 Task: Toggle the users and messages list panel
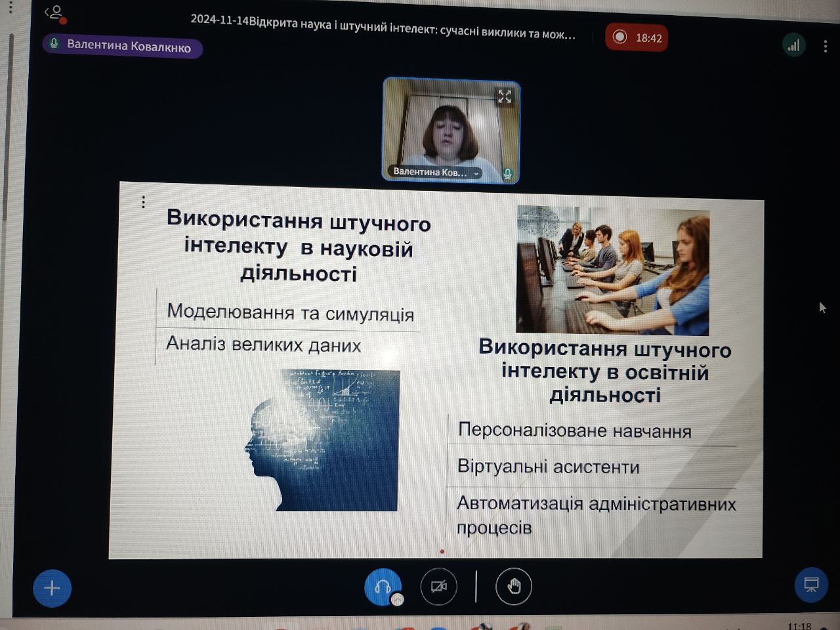pos(55,13)
